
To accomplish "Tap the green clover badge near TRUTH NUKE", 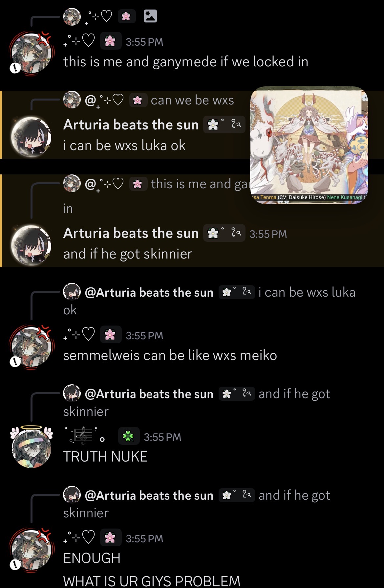I will [128, 436].
